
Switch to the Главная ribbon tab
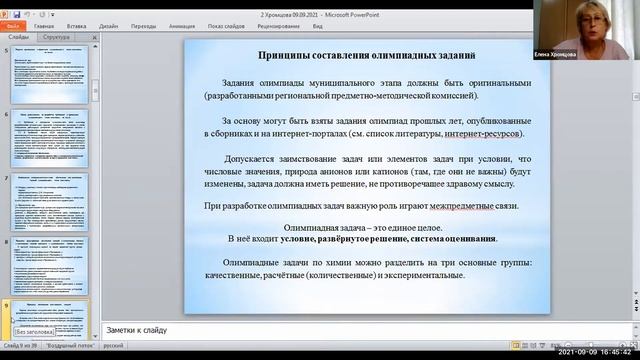click(44, 26)
